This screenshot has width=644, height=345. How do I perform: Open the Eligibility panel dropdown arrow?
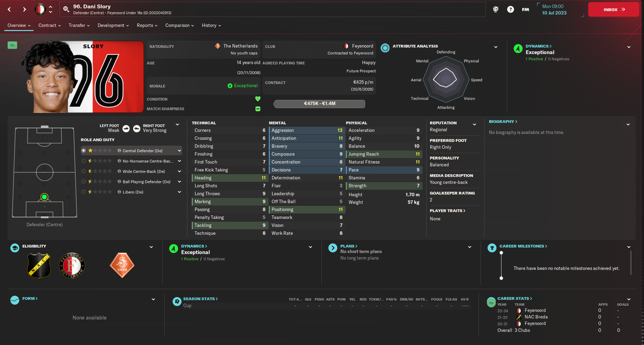[x=151, y=247]
